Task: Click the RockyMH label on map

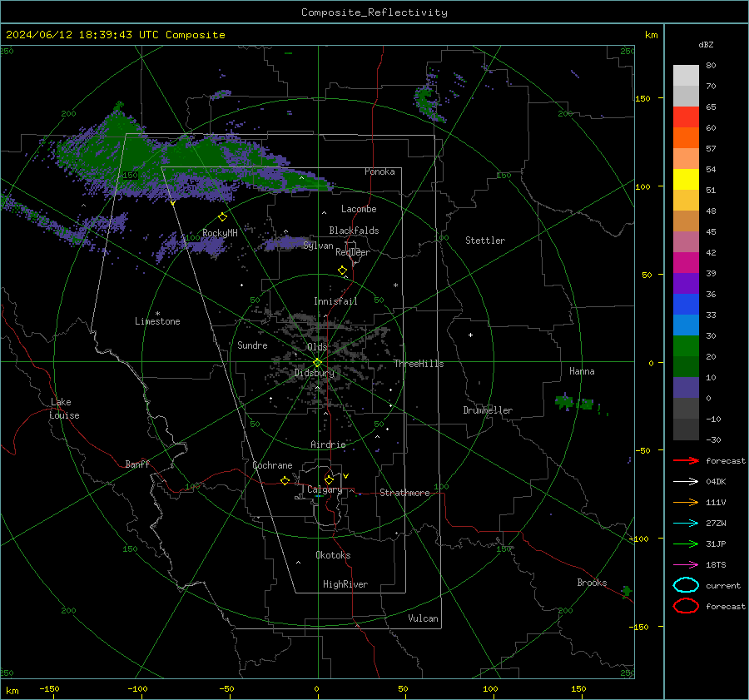Action: [220, 233]
